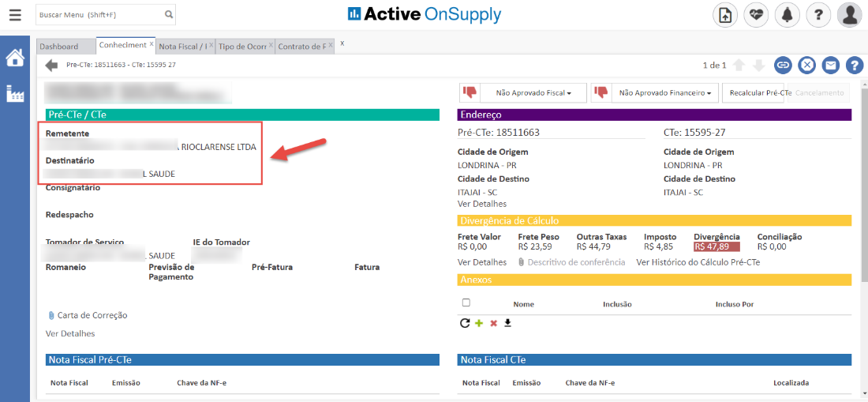
Task: Sort Anexos by Incluso Por column
Action: coord(735,305)
